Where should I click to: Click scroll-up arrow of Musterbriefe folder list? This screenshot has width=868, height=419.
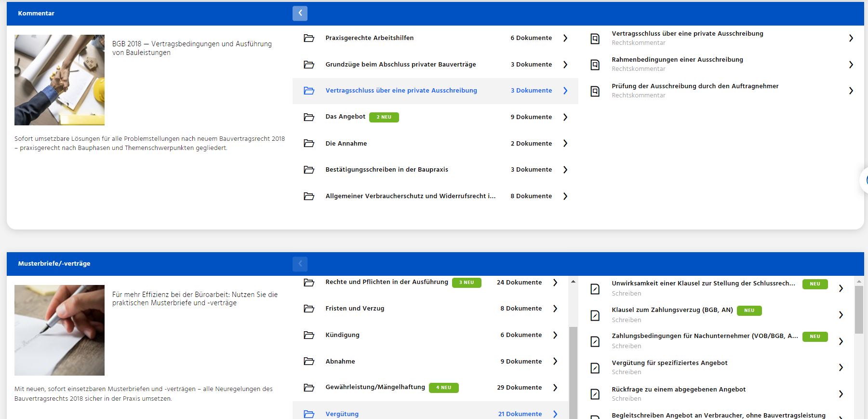(573, 282)
